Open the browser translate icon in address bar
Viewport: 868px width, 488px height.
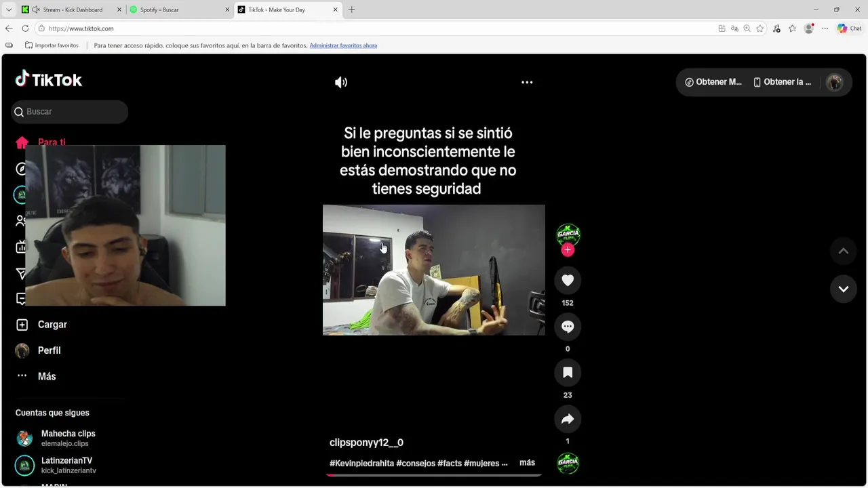point(734,28)
